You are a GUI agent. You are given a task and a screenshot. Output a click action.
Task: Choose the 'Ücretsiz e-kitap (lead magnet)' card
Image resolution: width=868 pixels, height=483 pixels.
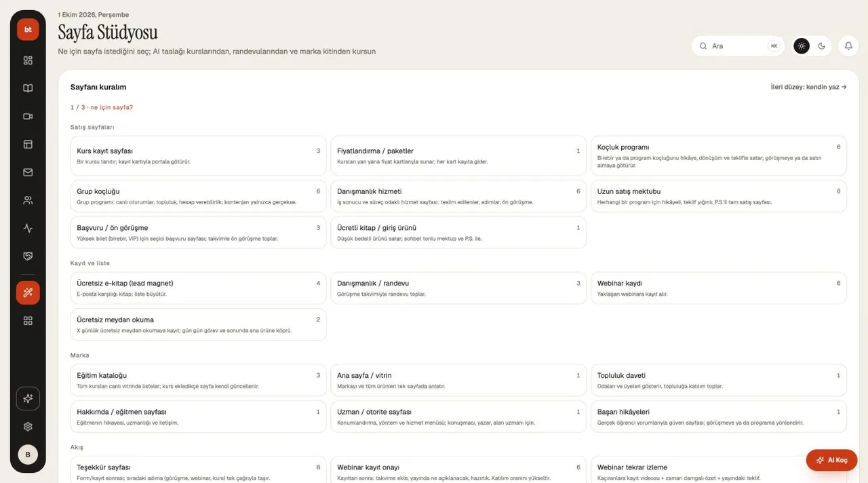[x=199, y=288]
